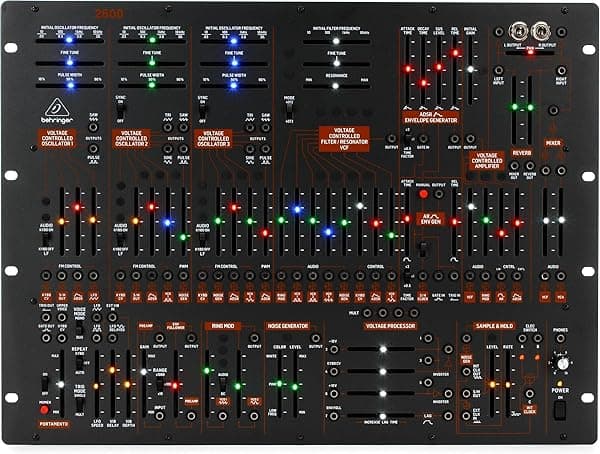The image size is (600, 454).
Task: Click the Voltage Controlled Filter/Resonator VCF label
Action: point(344,139)
